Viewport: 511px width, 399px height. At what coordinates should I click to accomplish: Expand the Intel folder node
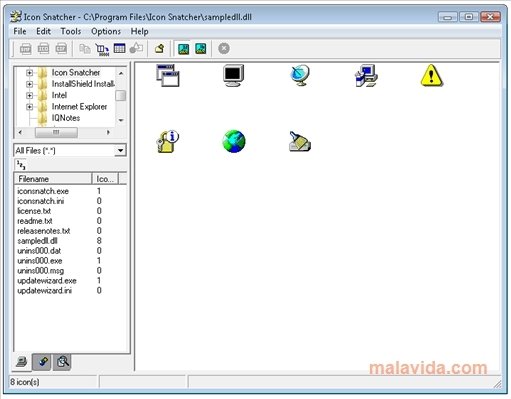(29, 95)
